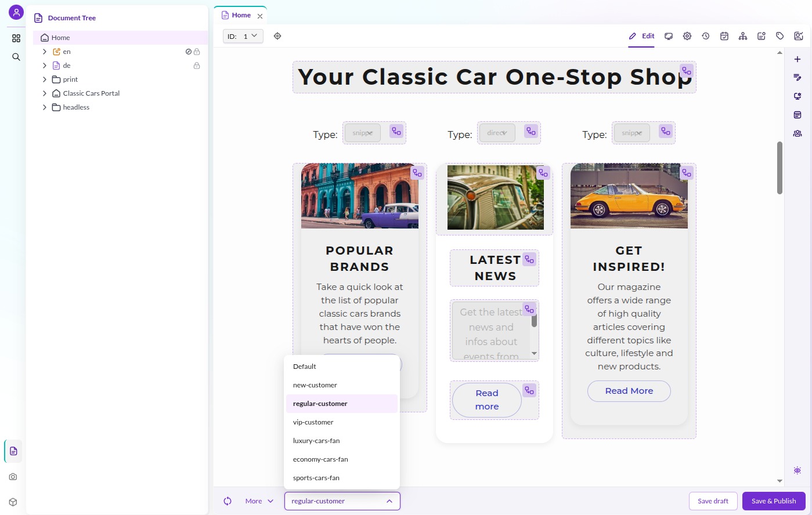Choose vip-customer from the list
This screenshot has height=515, width=812.
pyautogui.click(x=342, y=422)
